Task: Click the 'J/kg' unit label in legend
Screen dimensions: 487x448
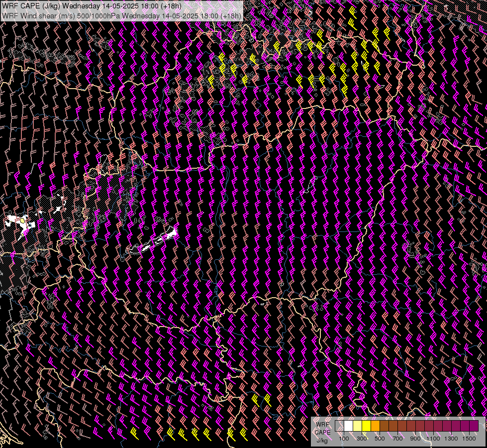Action: pos(322,441)
